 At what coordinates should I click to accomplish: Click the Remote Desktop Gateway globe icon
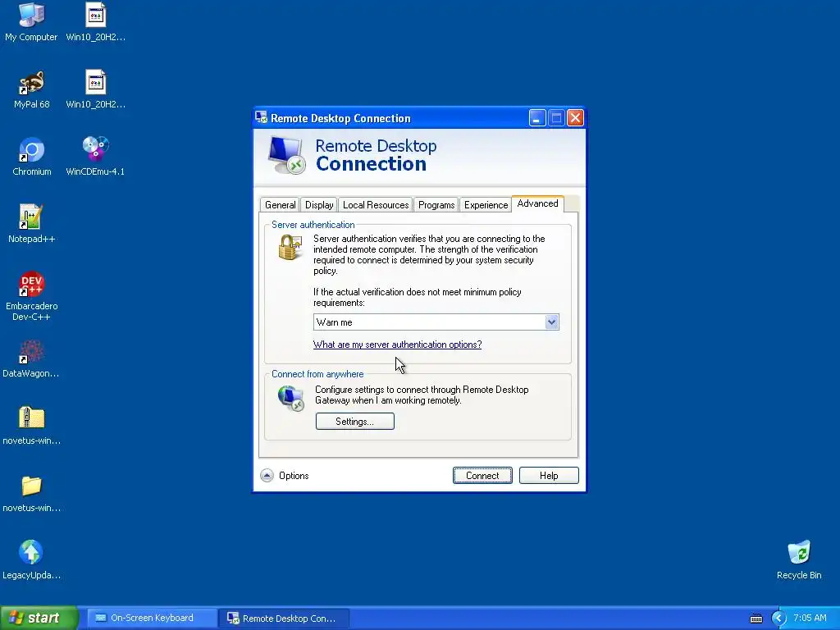coord(291,398)
